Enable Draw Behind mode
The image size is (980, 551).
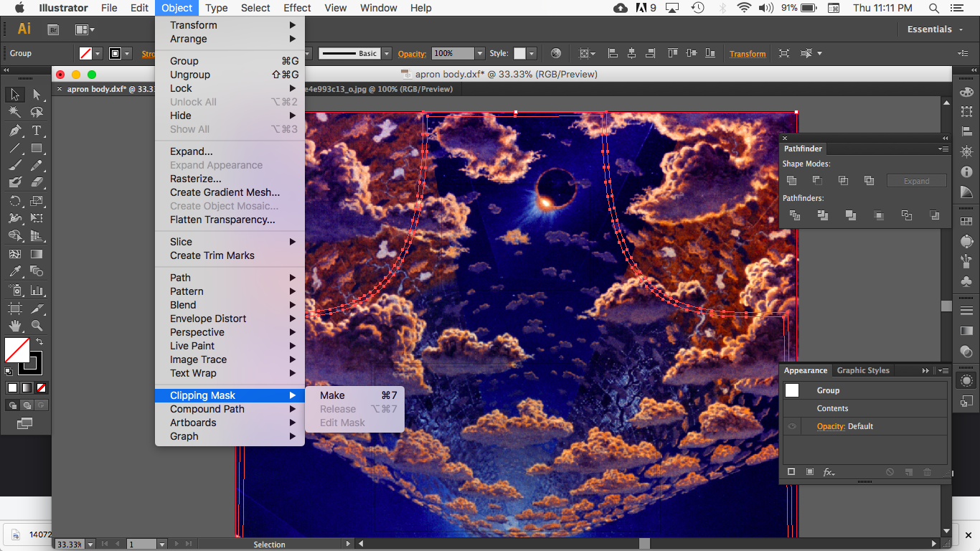coord(27,405)
